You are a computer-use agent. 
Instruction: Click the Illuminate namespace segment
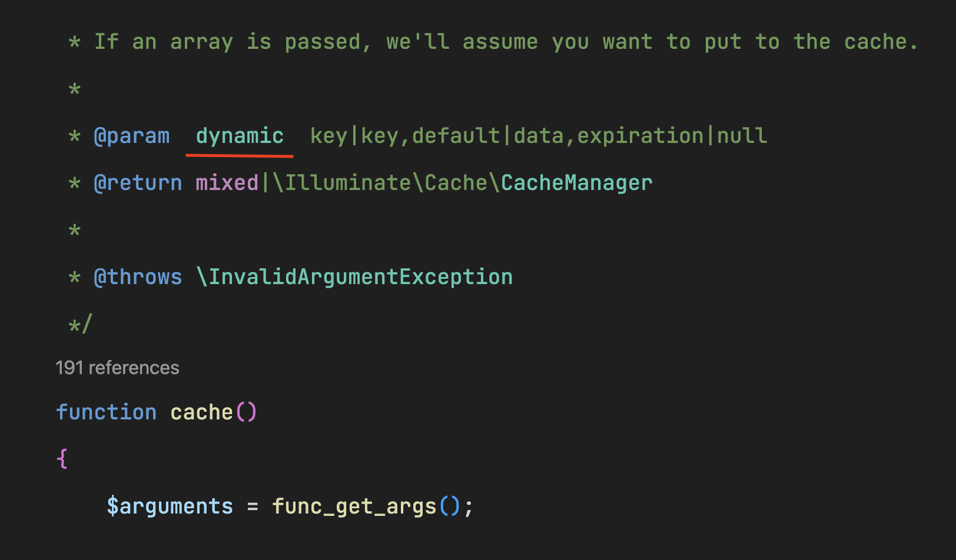coord(347,183)
